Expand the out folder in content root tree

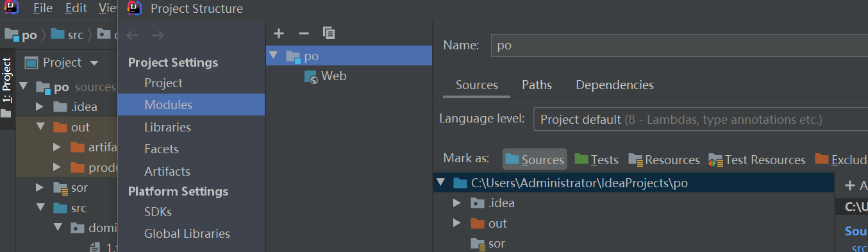tap(457, 223)
